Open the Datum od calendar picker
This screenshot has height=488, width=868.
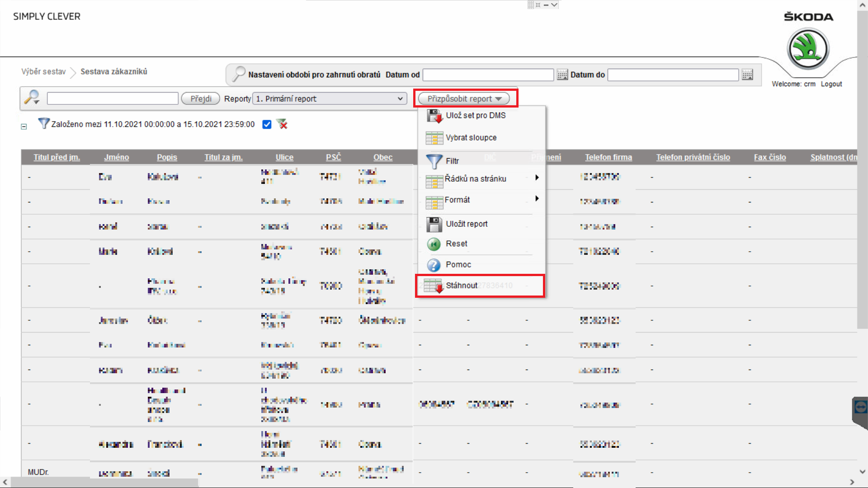pos(562,75)
